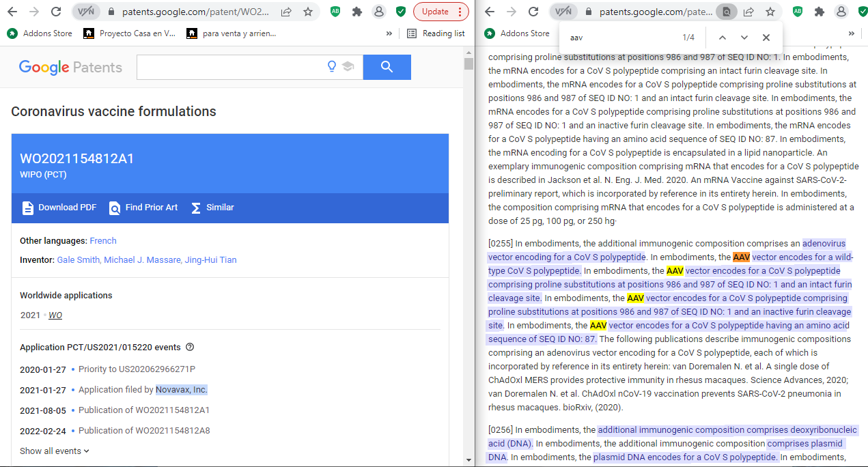Click the Google Scholar cap icon
This screenshot has width=868, height=467.
pos(348,67)
